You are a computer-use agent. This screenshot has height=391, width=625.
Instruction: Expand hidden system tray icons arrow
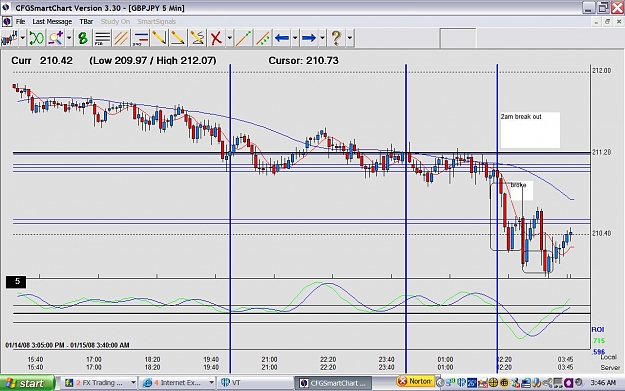440,383
